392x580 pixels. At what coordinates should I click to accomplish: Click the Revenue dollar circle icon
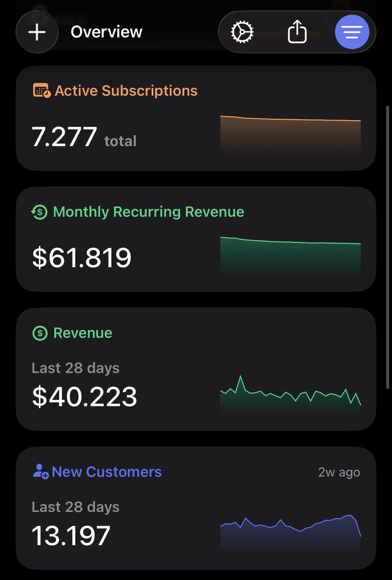coord(40,333)
